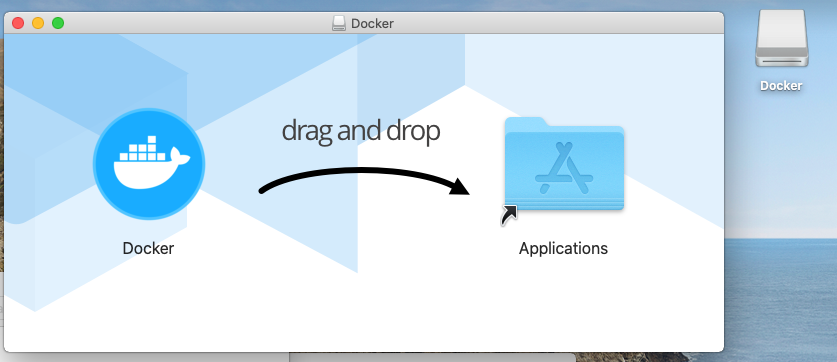Select the Docker whale app icon
This screenshot has width=837, height=362.
coord(149,164)
